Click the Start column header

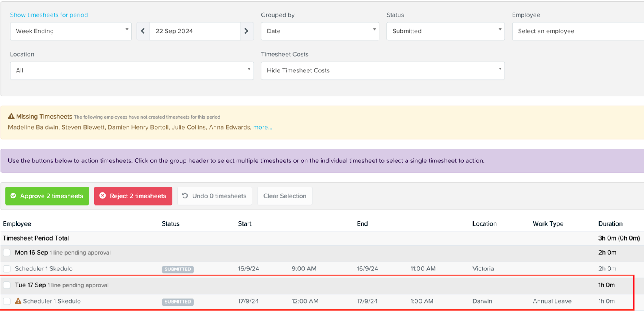pyautogui.click(x=244, y=223)
